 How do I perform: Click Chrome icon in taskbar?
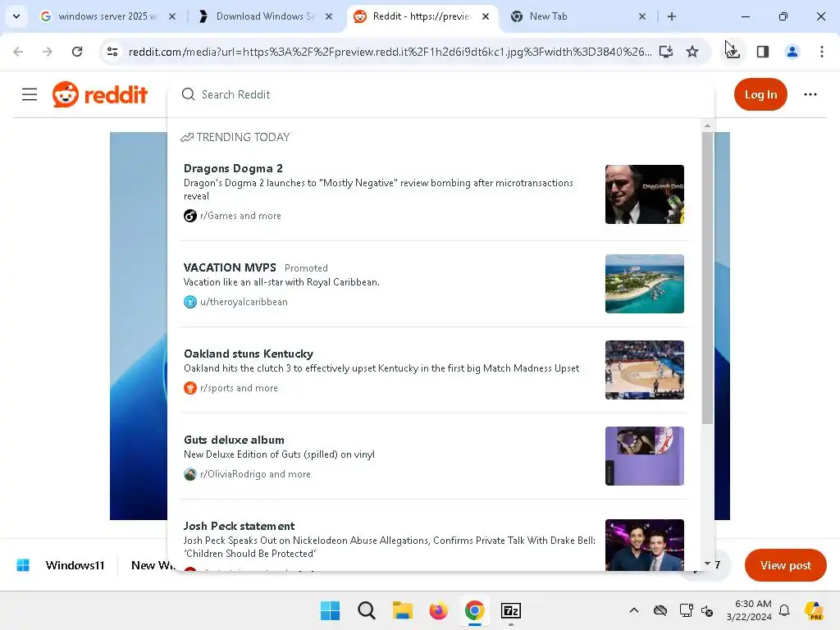tap(475, 610)
